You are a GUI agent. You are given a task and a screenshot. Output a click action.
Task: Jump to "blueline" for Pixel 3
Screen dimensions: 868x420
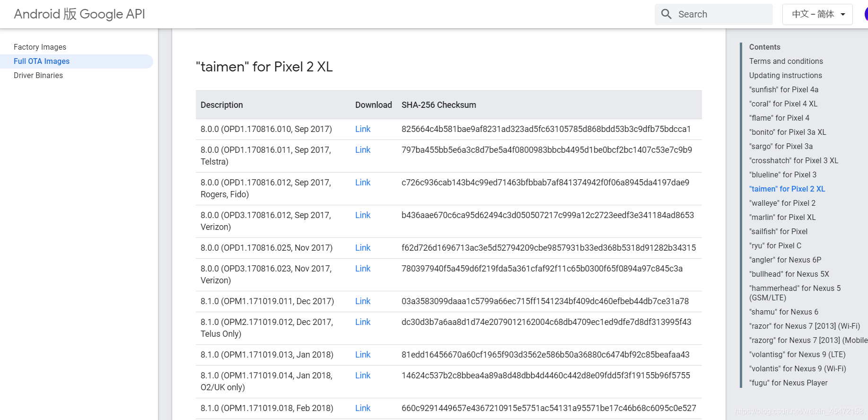pyautogui.click(x=783, y=175)
